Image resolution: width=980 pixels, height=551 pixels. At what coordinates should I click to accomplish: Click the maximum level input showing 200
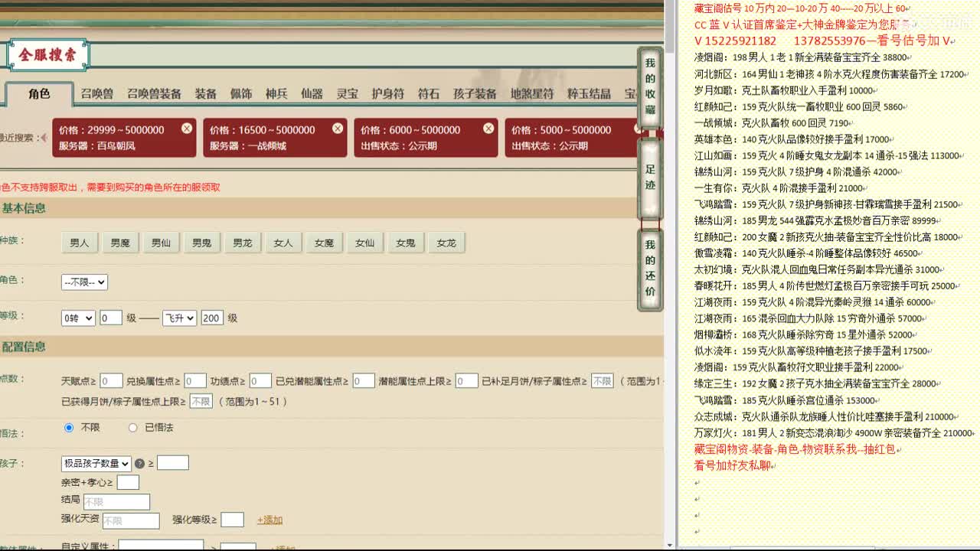tap(212, 318)
